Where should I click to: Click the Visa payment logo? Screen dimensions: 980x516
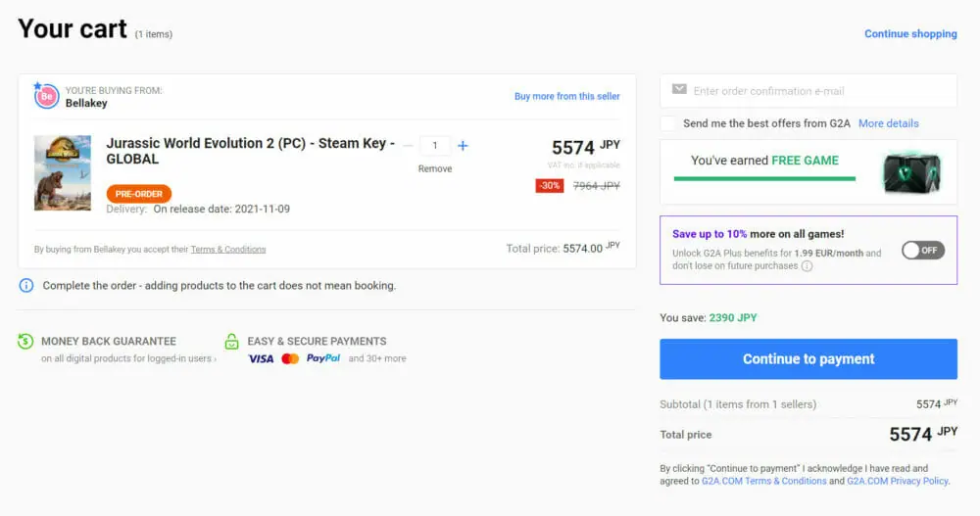click(261, 358)
